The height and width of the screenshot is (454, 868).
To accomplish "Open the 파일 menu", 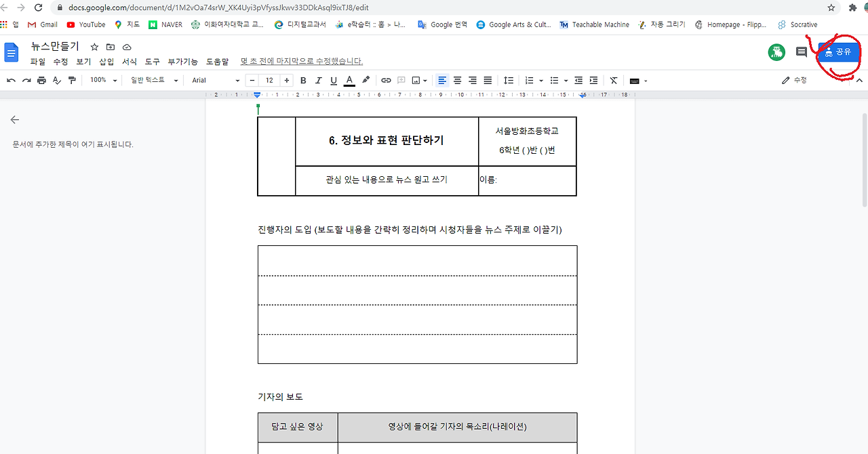I will [x=38, y=62].
